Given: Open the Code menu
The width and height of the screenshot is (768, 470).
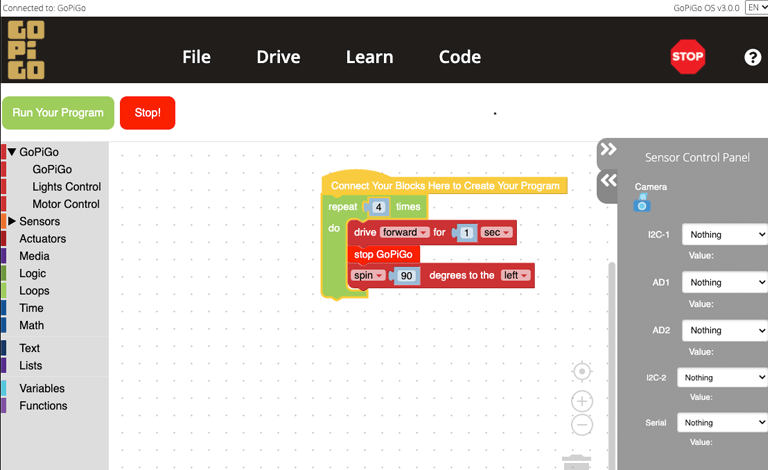Looking at the screenshot, I should tap(459, 57).
